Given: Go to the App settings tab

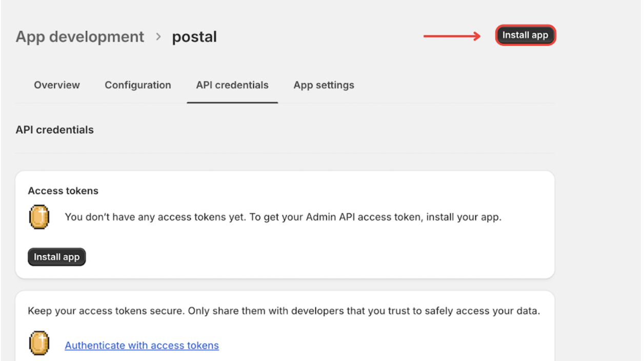Looking at the screenshot, I should click(324, 85).
